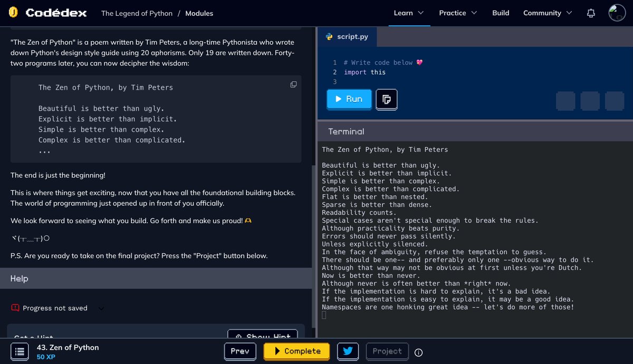This screenshot has height=364, width=633.
Task: Expand the Learn dropdown
Action: click(x=408, y=13)
